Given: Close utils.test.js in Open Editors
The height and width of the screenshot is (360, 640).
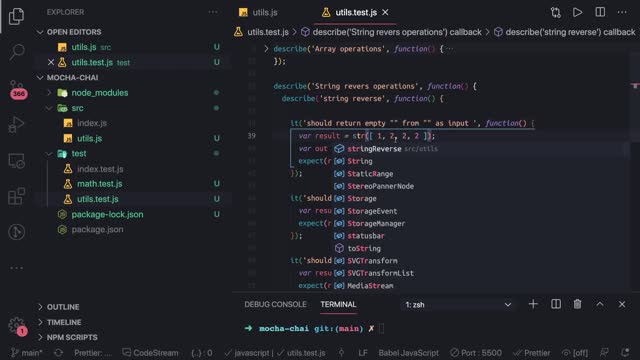Looking at the screenshot, I should [x=51, y=62].
